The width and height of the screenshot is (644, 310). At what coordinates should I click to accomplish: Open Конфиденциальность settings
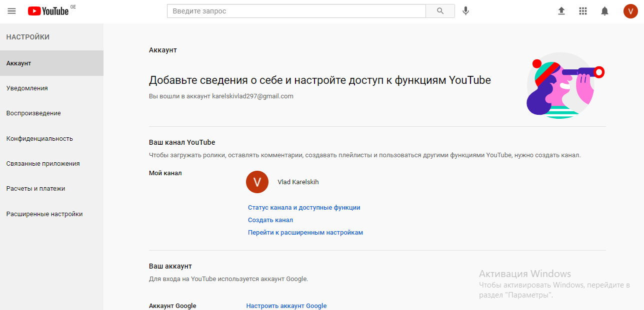click(x=39, y=139)
